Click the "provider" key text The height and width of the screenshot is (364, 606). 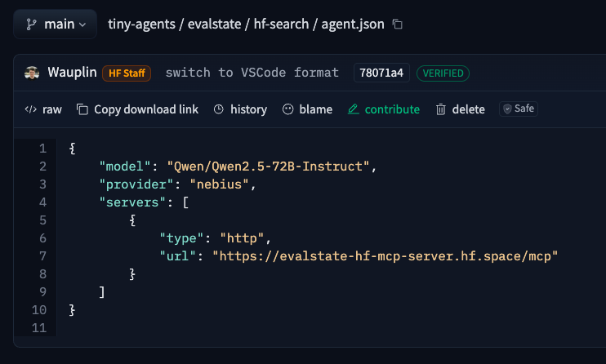click(x=136, y=184)
